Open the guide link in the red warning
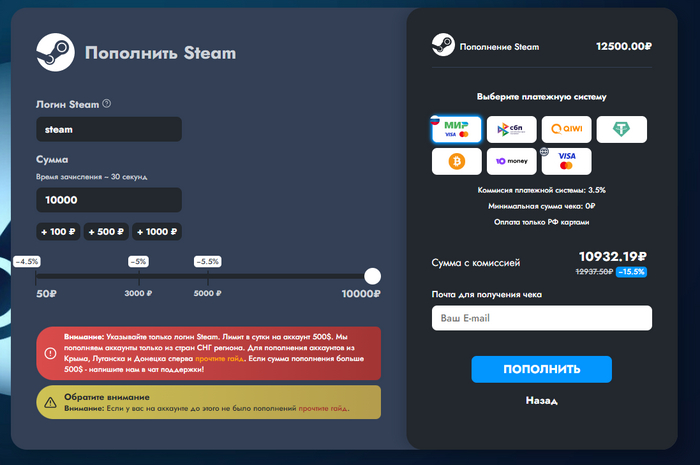The height and width of the screenshot is (465, 700). 220,358
